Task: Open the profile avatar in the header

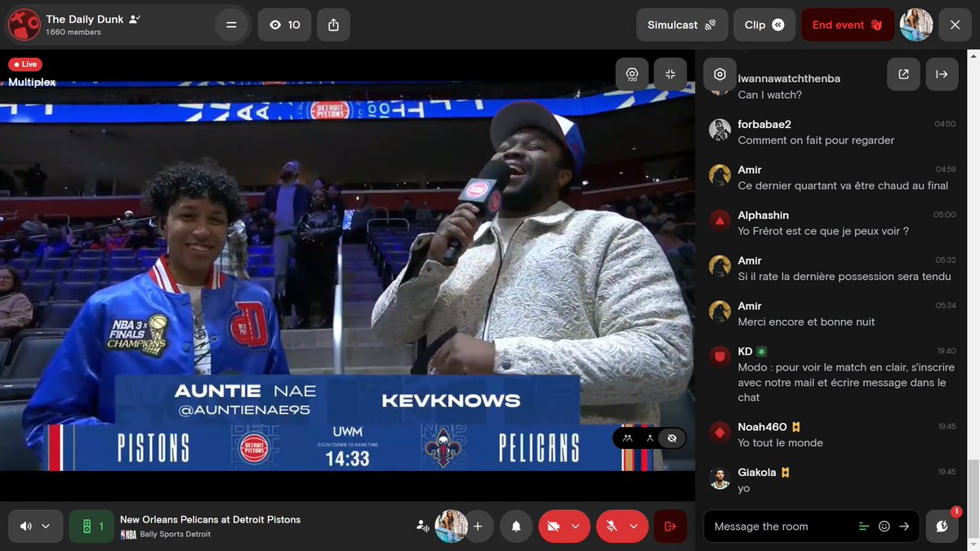Action: click(x=916, y=24)
